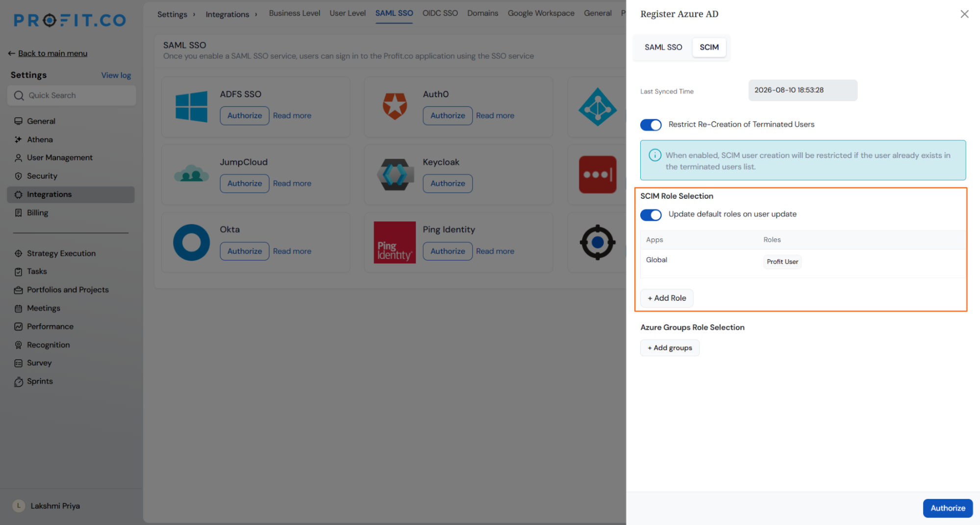The width and height of the screenshot is (980, 525).
Task: Click the + Add groups button
Action: [670, 348]
